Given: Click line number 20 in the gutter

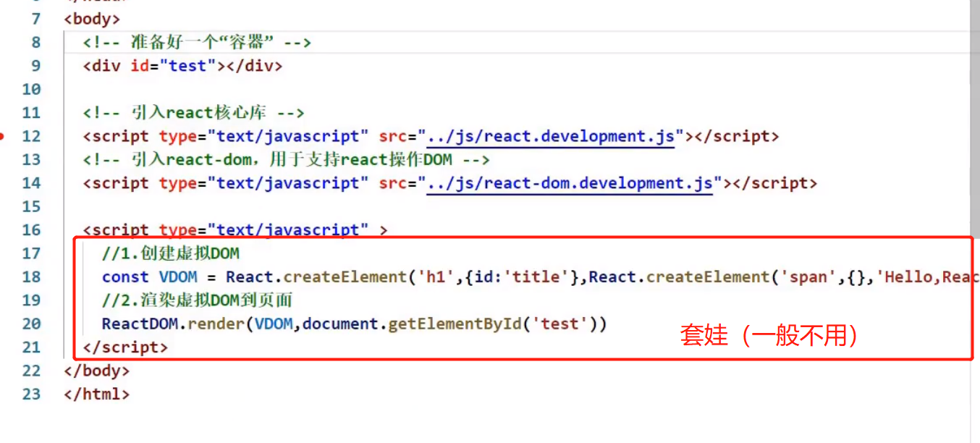Looking at the screenshot, I should coord(31,324).
